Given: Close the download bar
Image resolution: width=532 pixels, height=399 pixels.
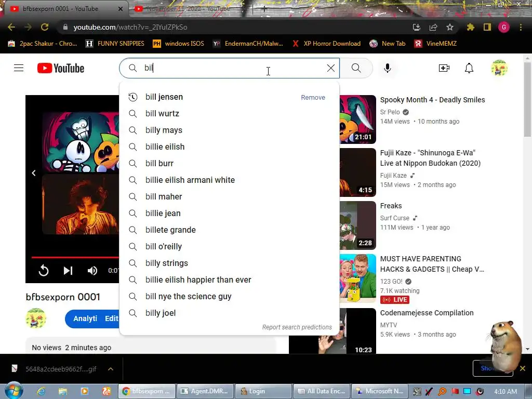Looking at the screenshot, I should [523, 368].
